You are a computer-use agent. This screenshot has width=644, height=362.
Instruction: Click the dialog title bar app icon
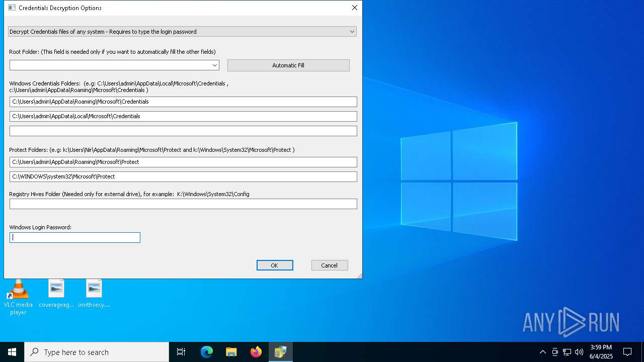pos(12,8)
